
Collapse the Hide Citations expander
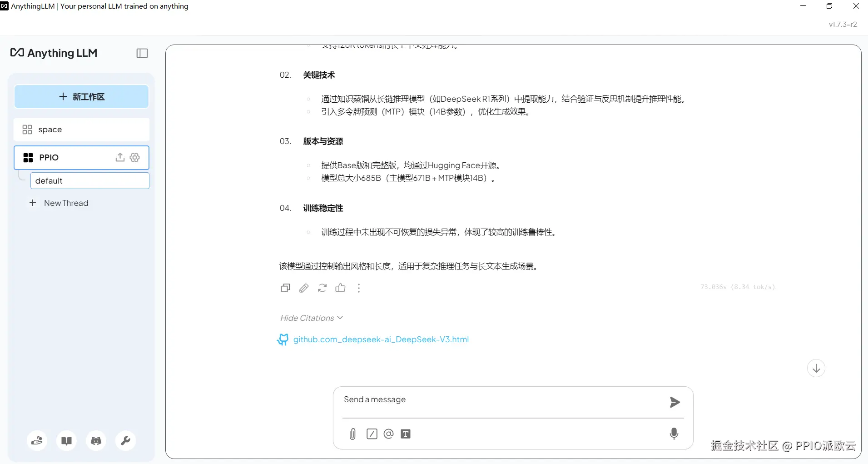[x=312, y=318]
